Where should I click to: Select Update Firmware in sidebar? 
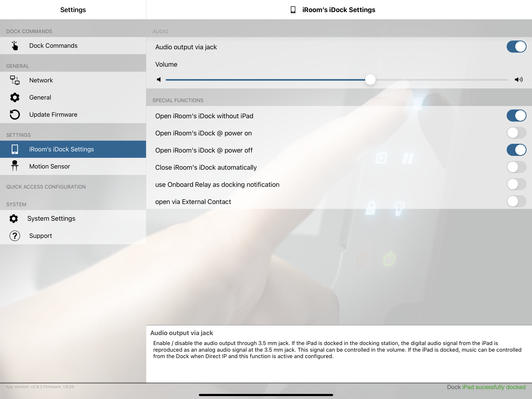(73, 115)
